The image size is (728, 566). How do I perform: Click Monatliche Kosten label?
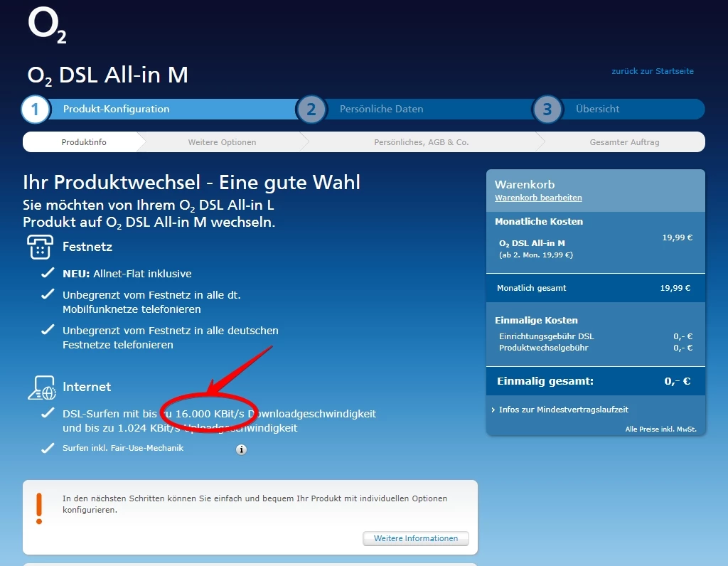[539, 221]
